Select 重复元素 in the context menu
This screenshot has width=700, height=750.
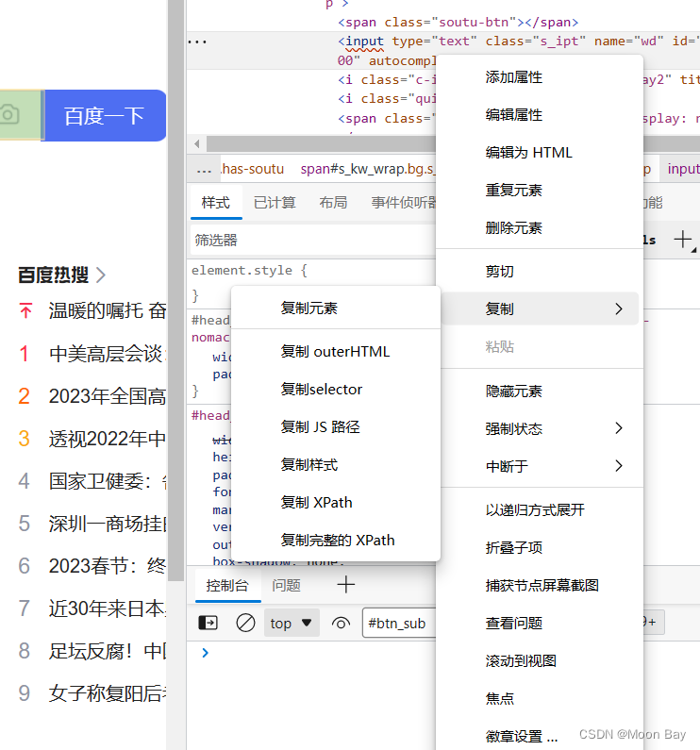[x=540, y=191]
